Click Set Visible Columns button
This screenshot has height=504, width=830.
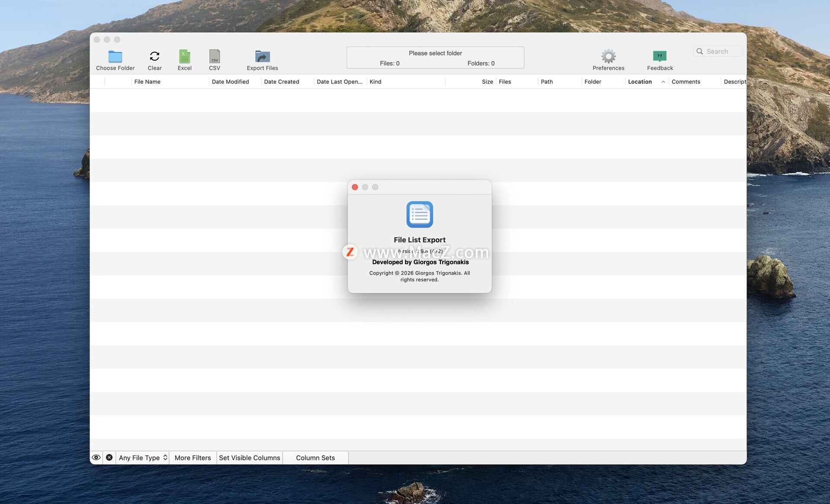[249, 458]
